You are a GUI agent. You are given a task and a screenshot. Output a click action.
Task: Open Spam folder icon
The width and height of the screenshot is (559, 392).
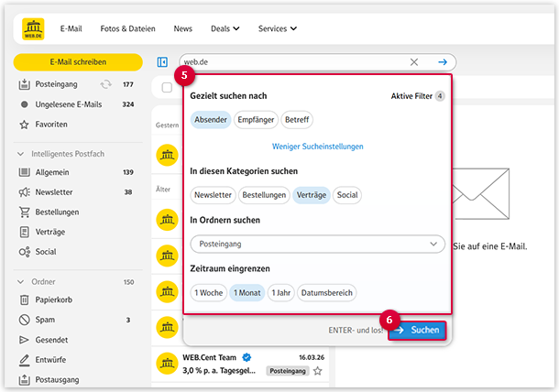tap(24, 320)
